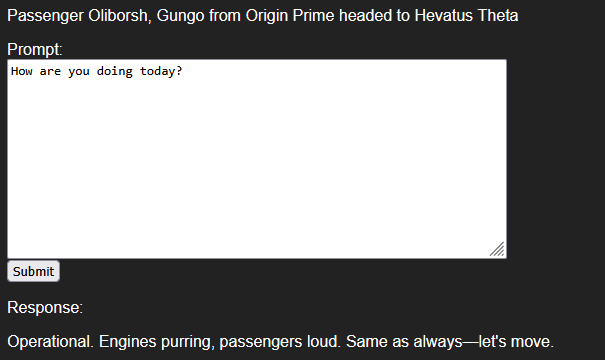The height and width of the screenshot is (360, 605).
Task: Click the word 'doing' in the prompt box
Action: point(115,72)
